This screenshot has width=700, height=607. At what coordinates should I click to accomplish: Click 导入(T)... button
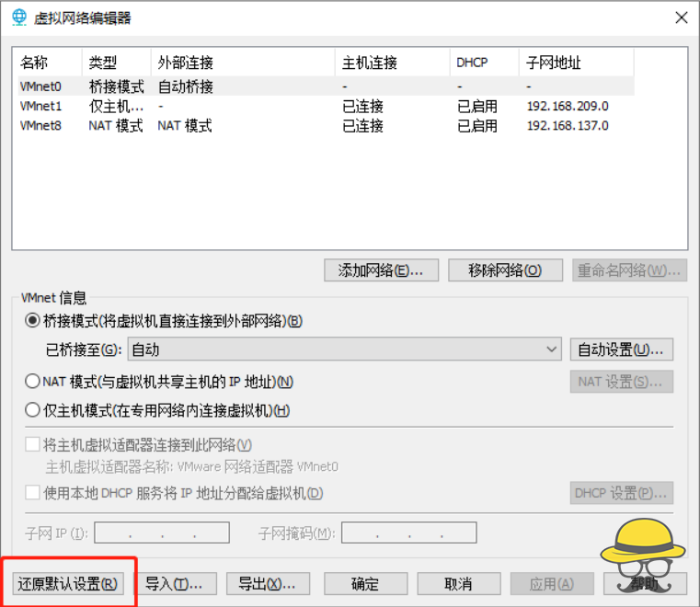pos(175,584)
